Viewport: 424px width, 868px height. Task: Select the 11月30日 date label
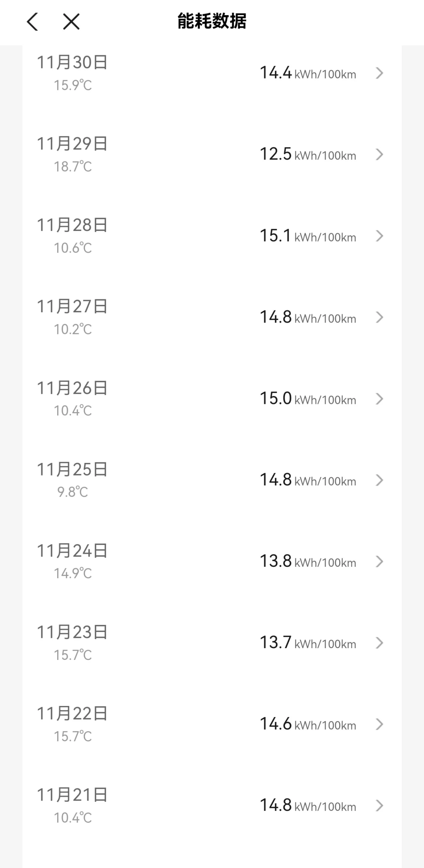[x=72, y=63]
